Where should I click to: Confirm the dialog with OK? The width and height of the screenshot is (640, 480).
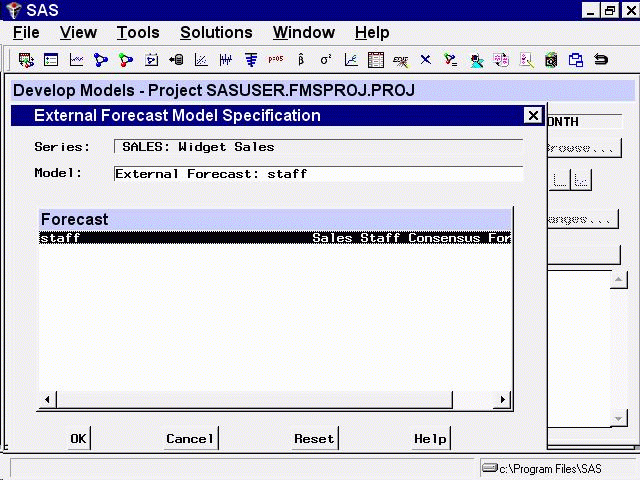(x=79, y=439)
